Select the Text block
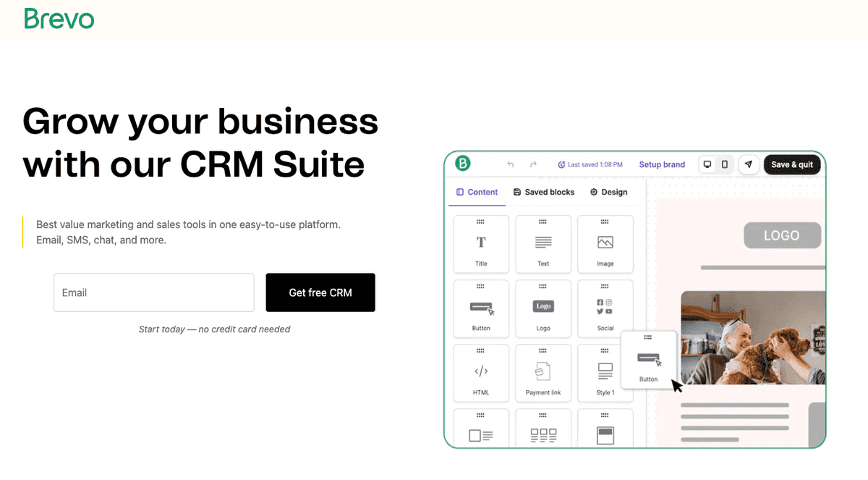The width and height of the screenshot is (868, 480). (x=543, y=244)
